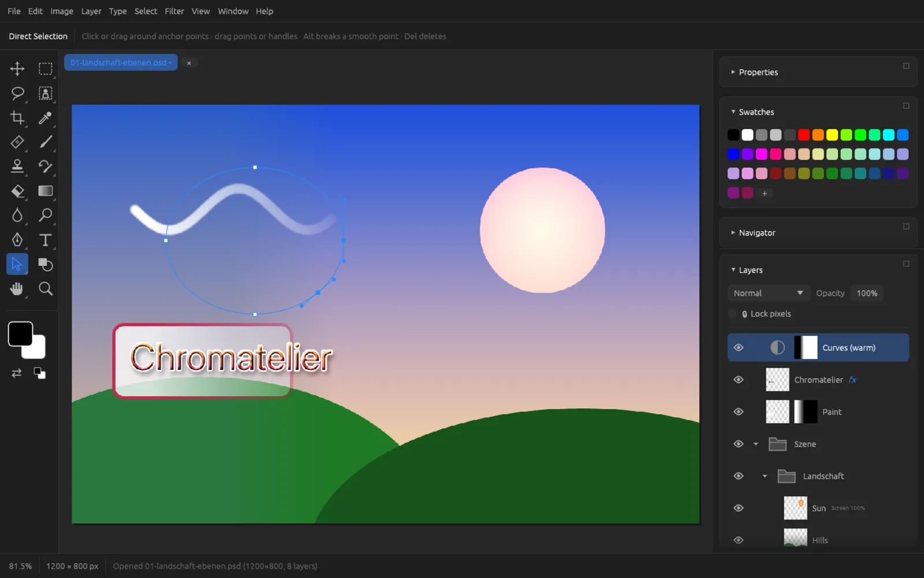Select the Type tool
The width and height of the screenshot is (924, 578).
point(45,240)
